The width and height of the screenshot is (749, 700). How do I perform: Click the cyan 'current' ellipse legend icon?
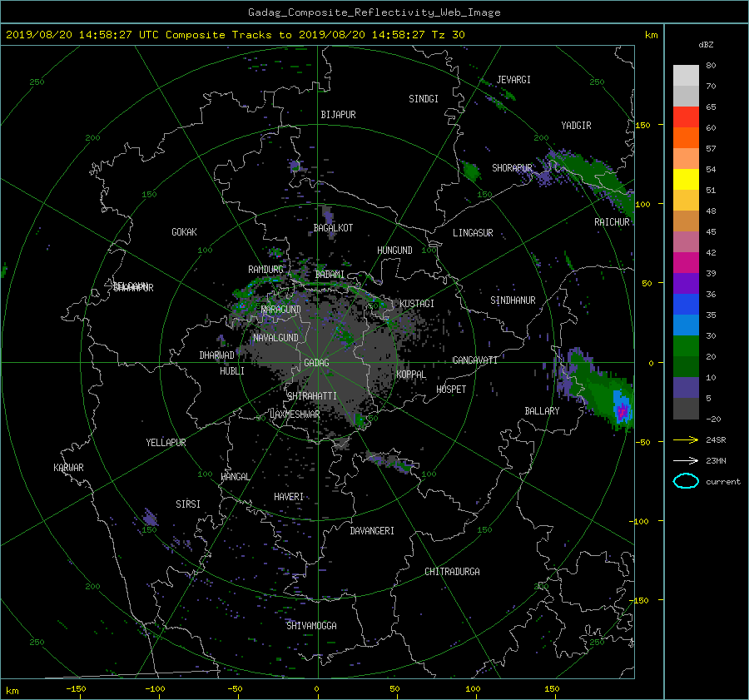(686, 481)
